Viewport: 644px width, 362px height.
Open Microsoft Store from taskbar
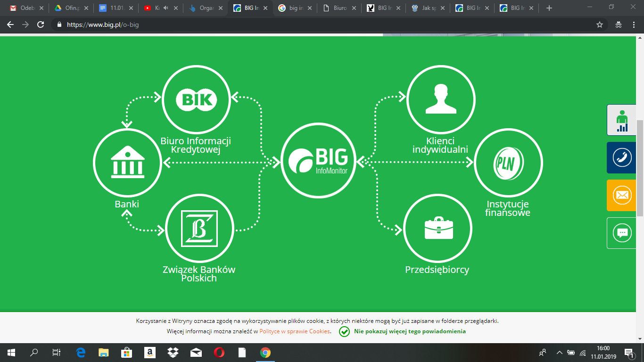pos(126,352)
